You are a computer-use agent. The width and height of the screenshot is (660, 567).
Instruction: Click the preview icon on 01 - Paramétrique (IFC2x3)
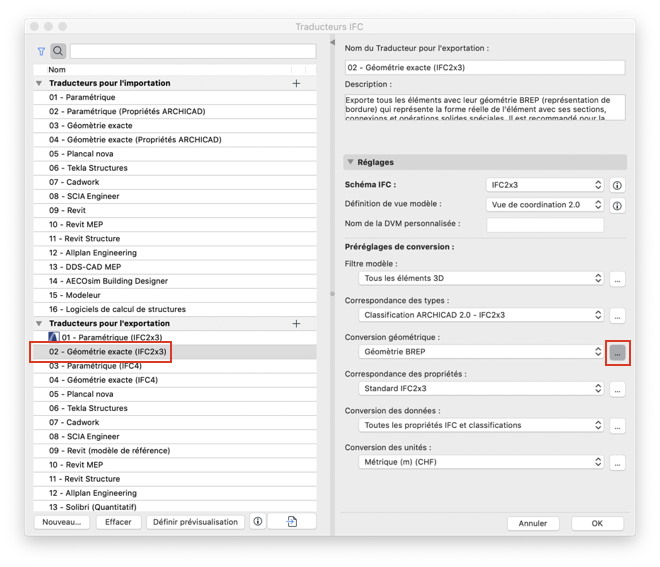[x=53, y=337]
